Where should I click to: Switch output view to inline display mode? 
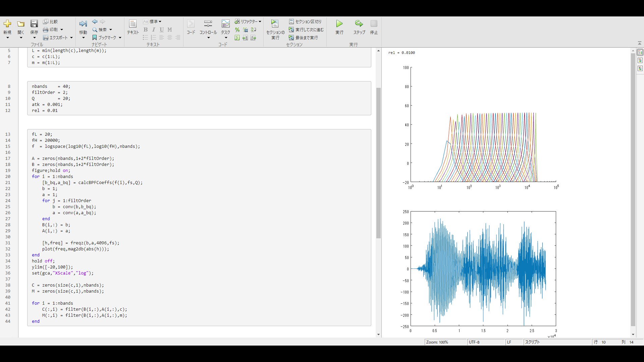click(x=640, y=60)
